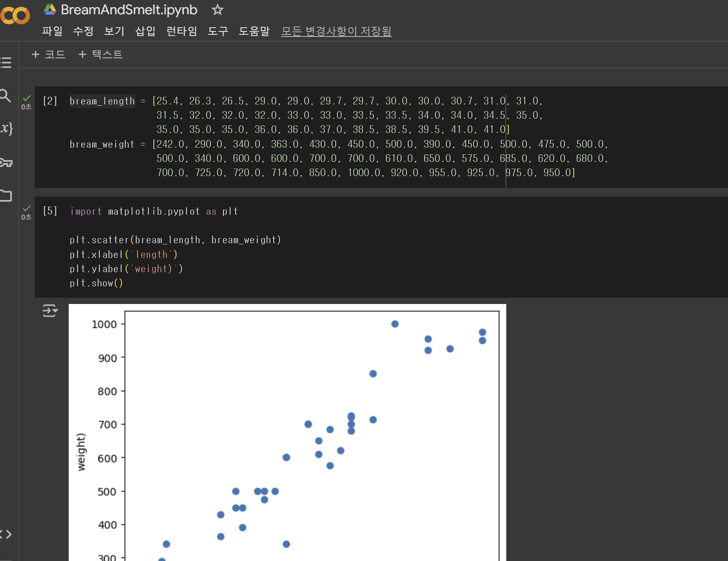Click the Google Drive file icon
The height and width of the screenshot is (561, 728).
50,9
